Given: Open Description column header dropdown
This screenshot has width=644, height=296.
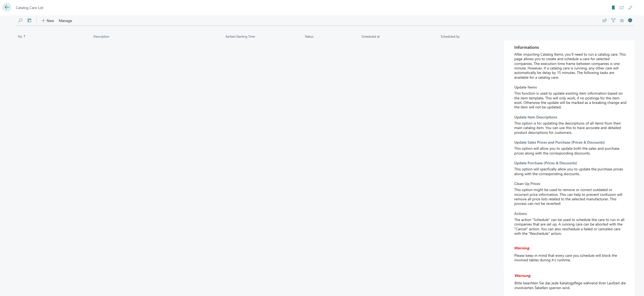Looking at the screenshot, I should [101, 37].
